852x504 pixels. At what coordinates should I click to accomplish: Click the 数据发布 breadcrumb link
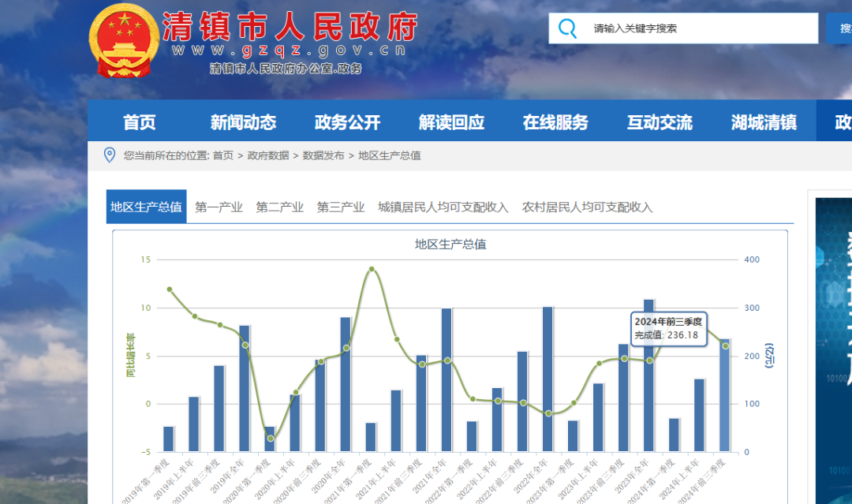click(323, 155)
